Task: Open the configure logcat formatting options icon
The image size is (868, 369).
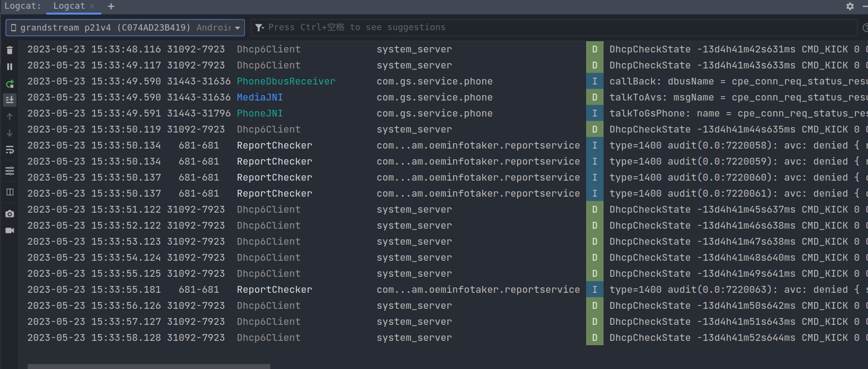Action: [10, 171]
